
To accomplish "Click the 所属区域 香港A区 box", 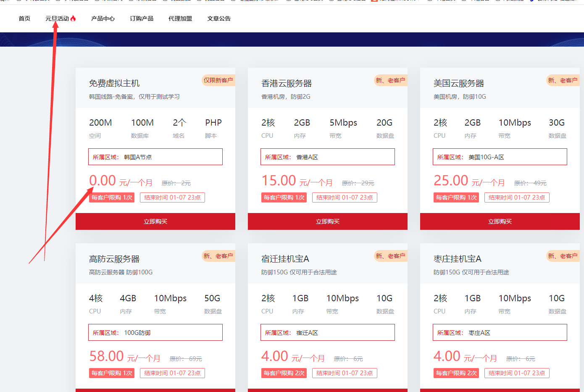I will (328, 156).
